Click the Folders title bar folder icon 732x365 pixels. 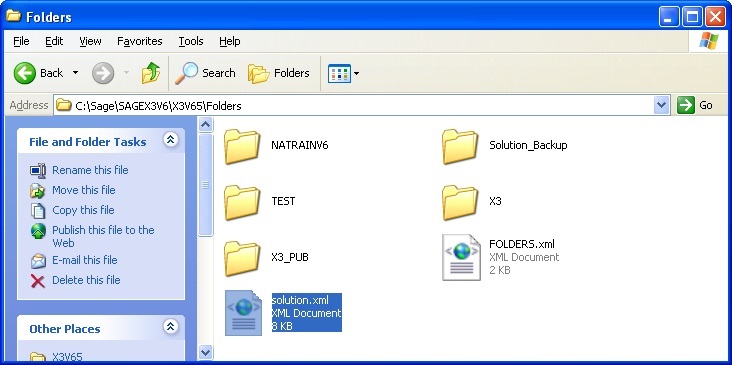coord(13,16)
